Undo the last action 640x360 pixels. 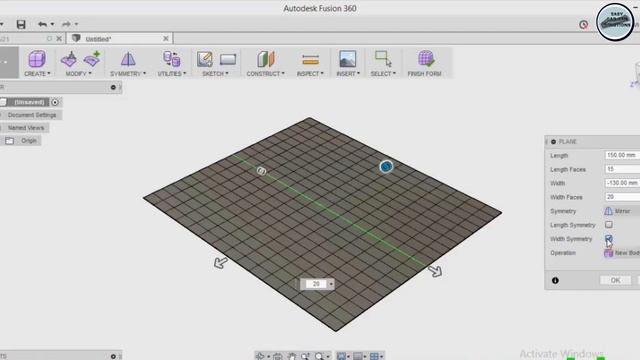42,24
